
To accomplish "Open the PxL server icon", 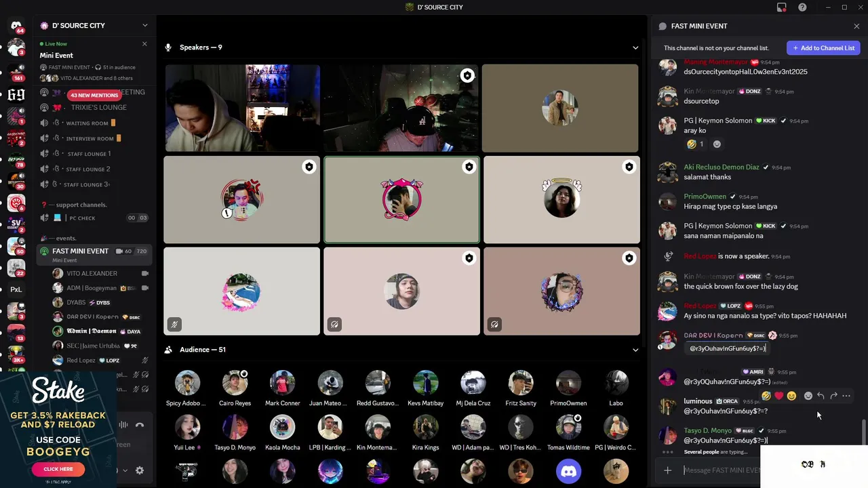I will (16, 289).
